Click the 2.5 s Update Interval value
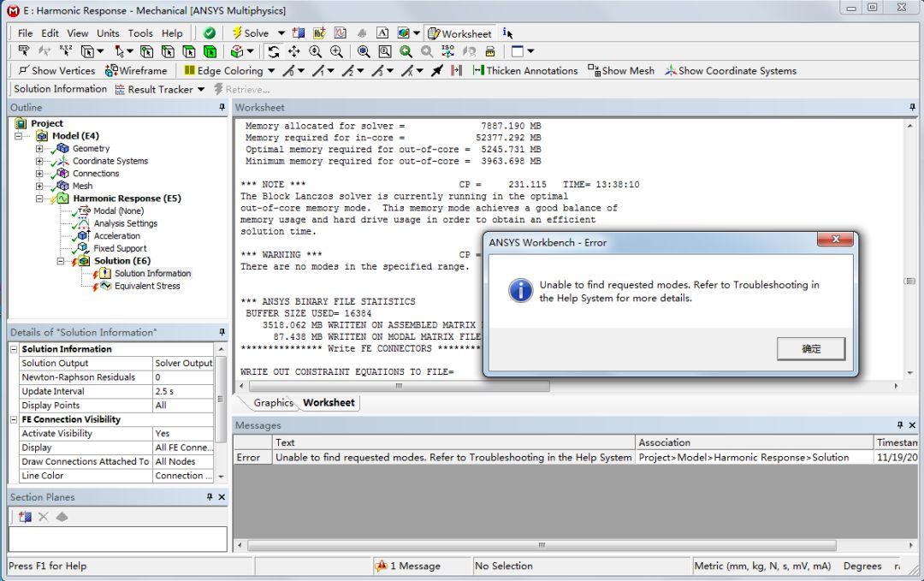 [183, 391]
